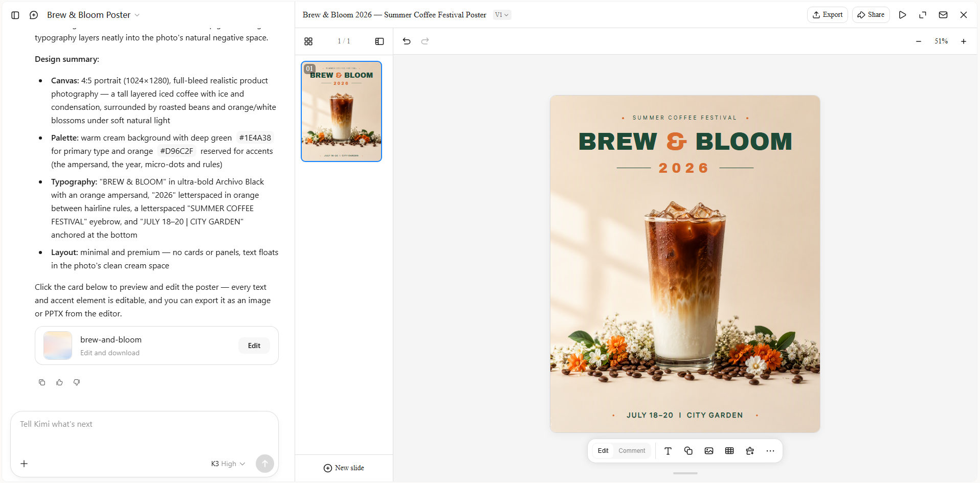
Task: Insert a shape
Action: [x=688, y=451]
